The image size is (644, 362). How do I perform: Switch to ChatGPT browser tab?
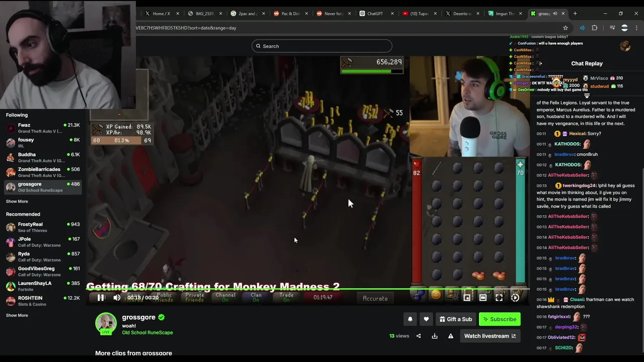click(375, 14)
